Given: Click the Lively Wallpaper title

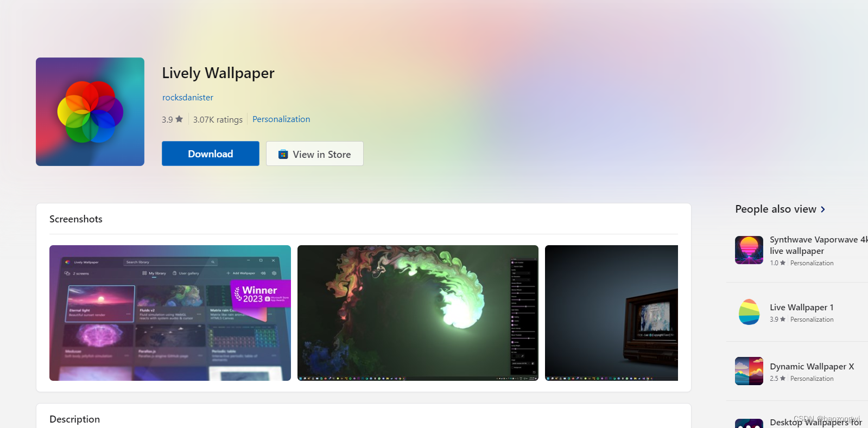Looking at the screenshot, I should pyautogui.click(x=218, y=73).
